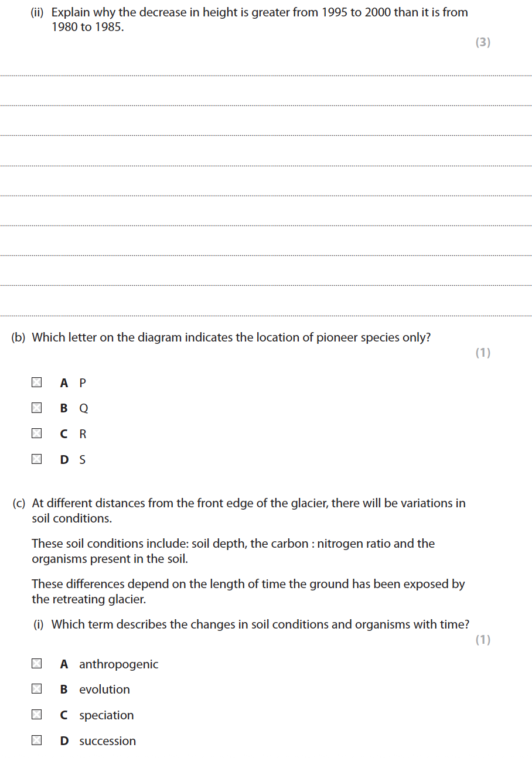The image size is (532, 758).
Task: Tick the speciation option checkbox
Action: 37,715
